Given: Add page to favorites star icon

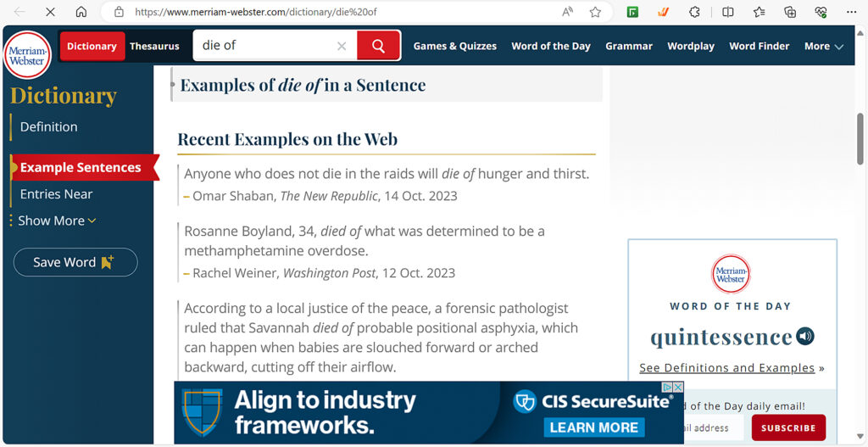Looking at the screenshot, I should coord(595,12).
